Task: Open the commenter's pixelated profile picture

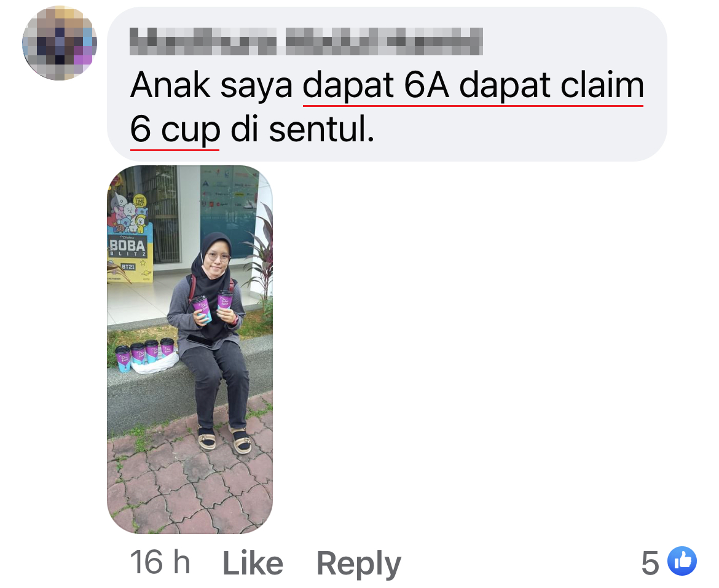Action: [60, 43]
